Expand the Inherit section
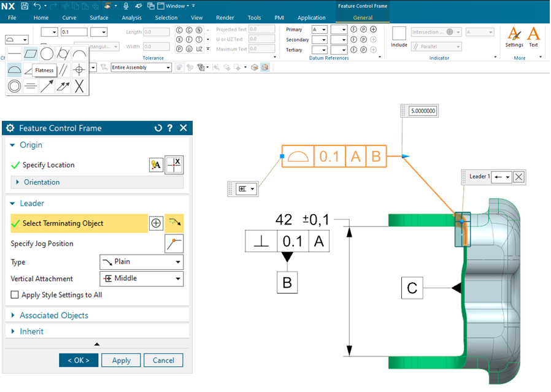Screen dimensions: 551x392 (13, 331)
